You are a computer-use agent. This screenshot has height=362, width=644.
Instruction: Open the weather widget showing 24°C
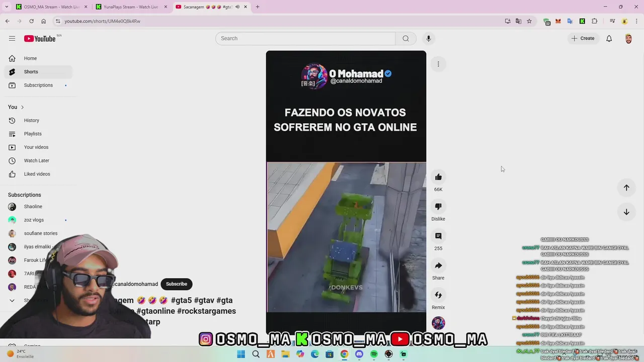(20, 354)
